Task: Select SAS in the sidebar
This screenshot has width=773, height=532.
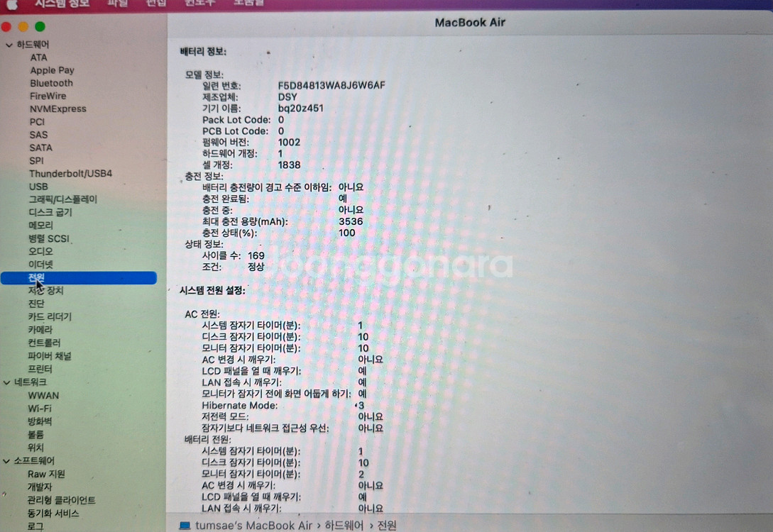Action: pos(38,135)
